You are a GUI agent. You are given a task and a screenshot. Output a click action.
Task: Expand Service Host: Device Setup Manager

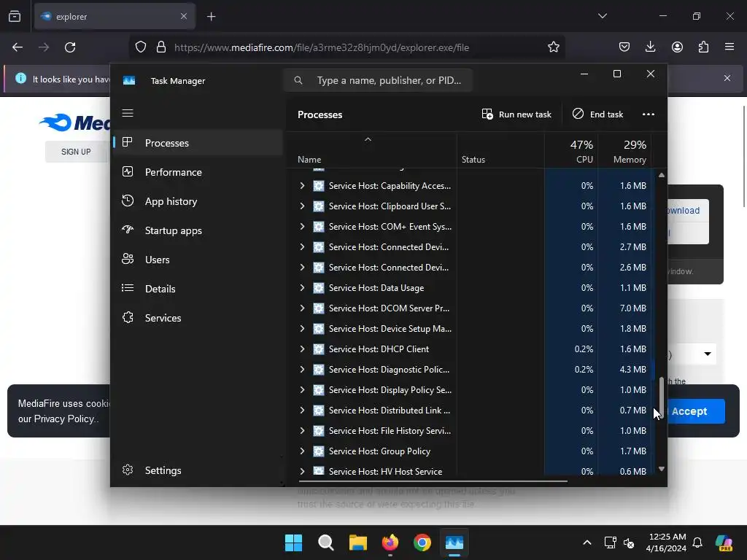302,329
